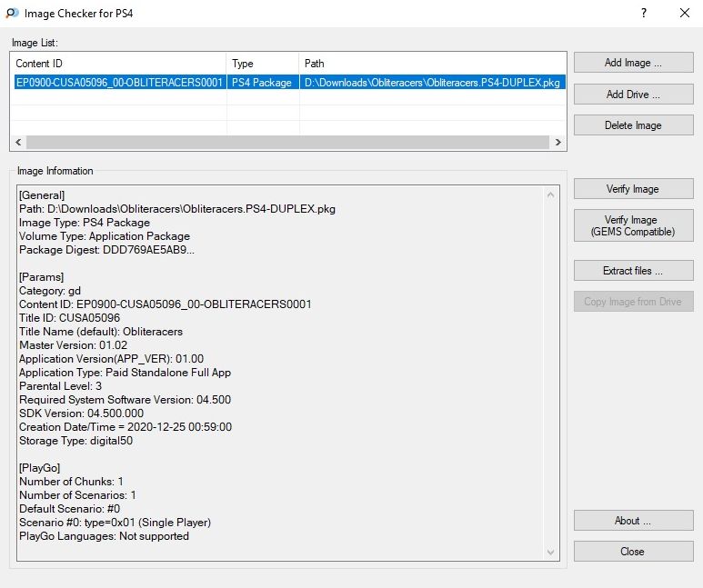Click the SDK Version: 04.500.000 line

[81, 414]
